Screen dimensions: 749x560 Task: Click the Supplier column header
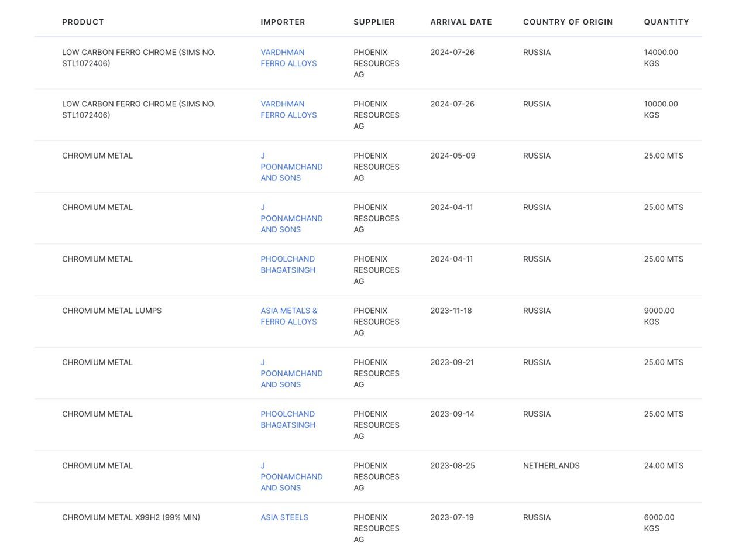click(374, 22)
